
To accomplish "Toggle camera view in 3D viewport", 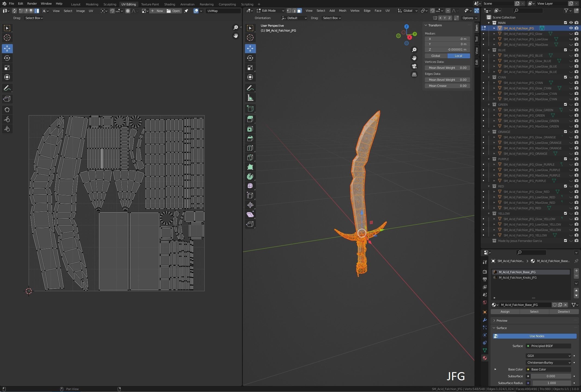I will click(414, 66).
